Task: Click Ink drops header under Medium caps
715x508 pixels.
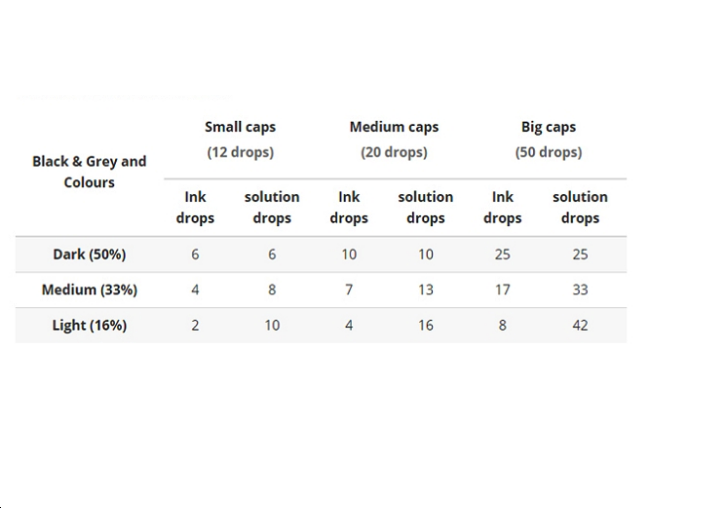Action: pyautogui.click(x=349, y=207)
